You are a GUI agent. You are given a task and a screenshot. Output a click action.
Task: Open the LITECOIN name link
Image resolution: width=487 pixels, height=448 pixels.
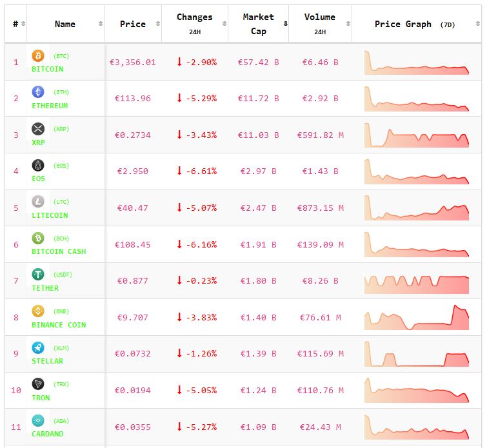(50, 215)
